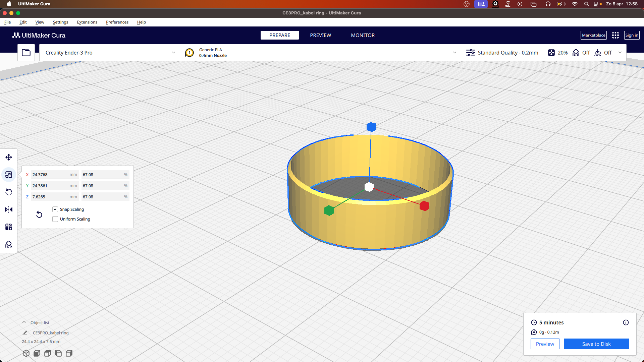Open the Extensions menu
The width and height of the screenshot is (644, 362).
point(87,22)
